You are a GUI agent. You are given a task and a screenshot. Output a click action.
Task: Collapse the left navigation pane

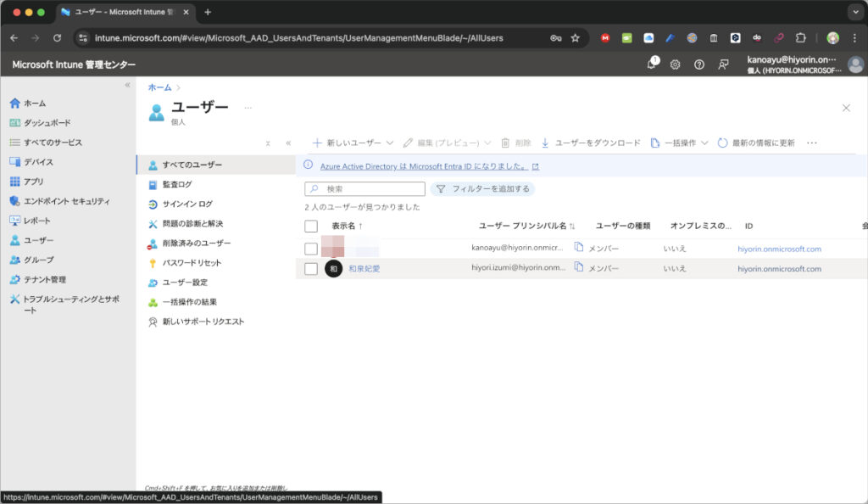(x=127, y=85)
